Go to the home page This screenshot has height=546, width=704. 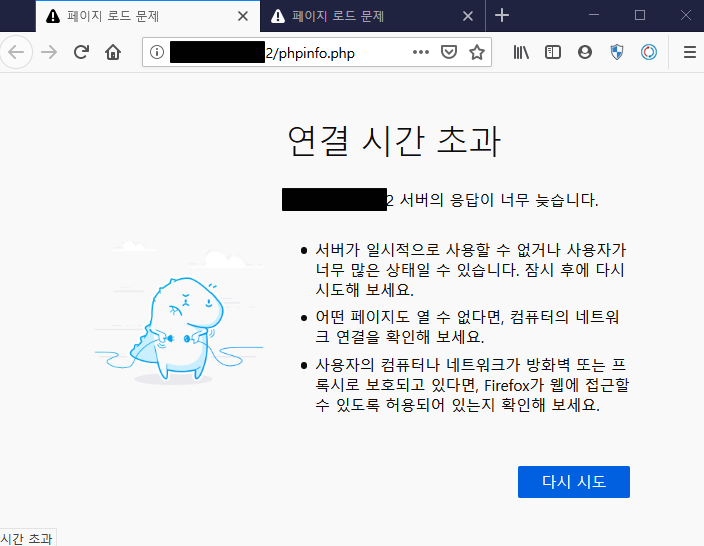tap(113, 53)
